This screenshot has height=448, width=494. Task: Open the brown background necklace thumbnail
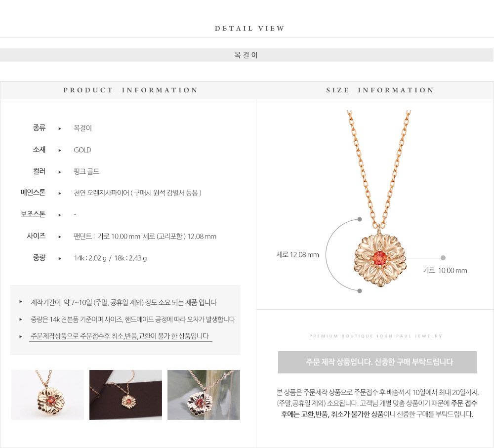click(125, 395)
